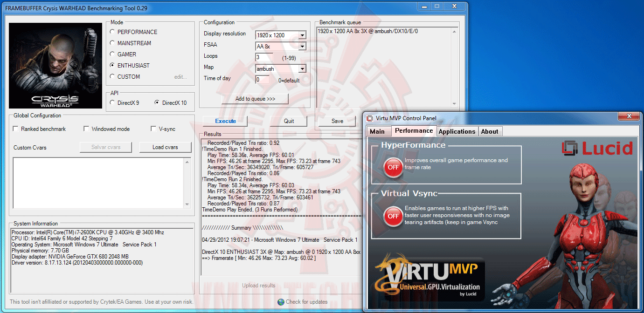Viewport: 644px width, 313px height.
Task: Select the queued 1920 x 1200 ambush benchmark entry
Action: coord(367,31)
